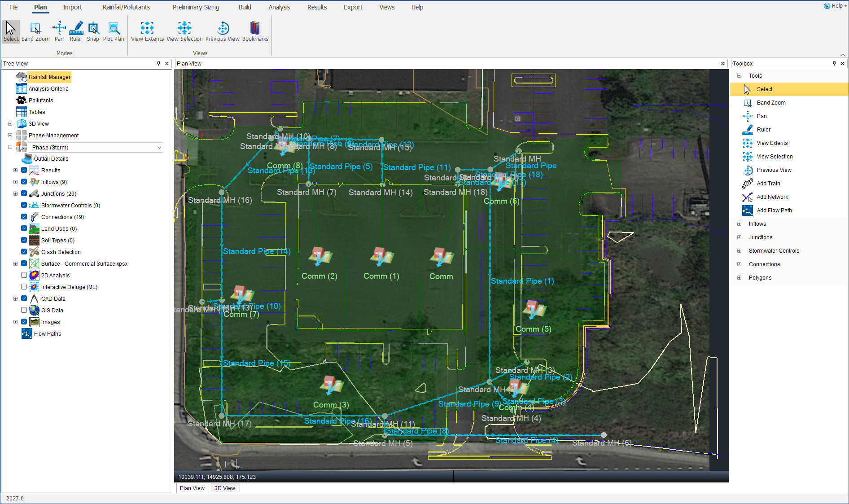Pin the Toolbox panel
849x504 pixels.
[x=834, y=64]
